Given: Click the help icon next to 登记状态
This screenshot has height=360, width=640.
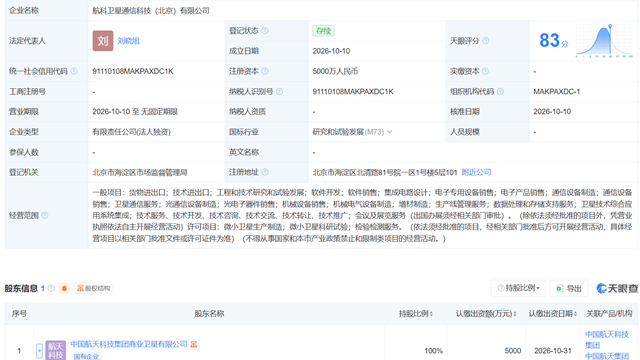Looking at the screenshot, I should coord(265,31).
